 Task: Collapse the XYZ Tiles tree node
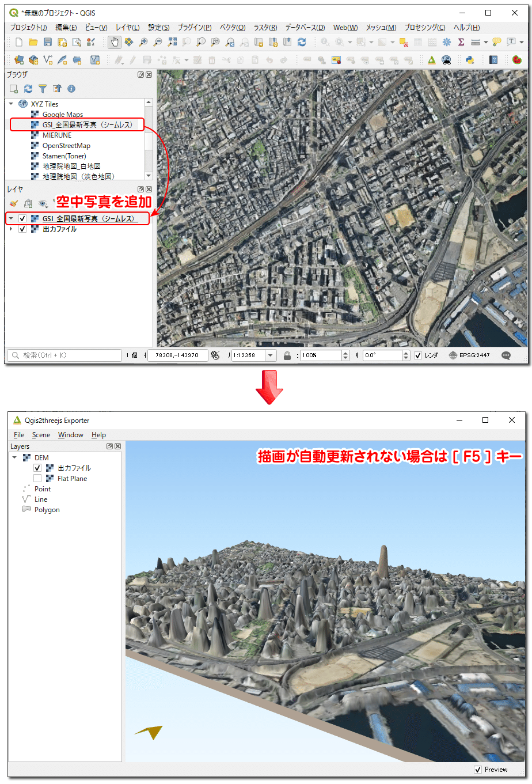tap(11, 104)
